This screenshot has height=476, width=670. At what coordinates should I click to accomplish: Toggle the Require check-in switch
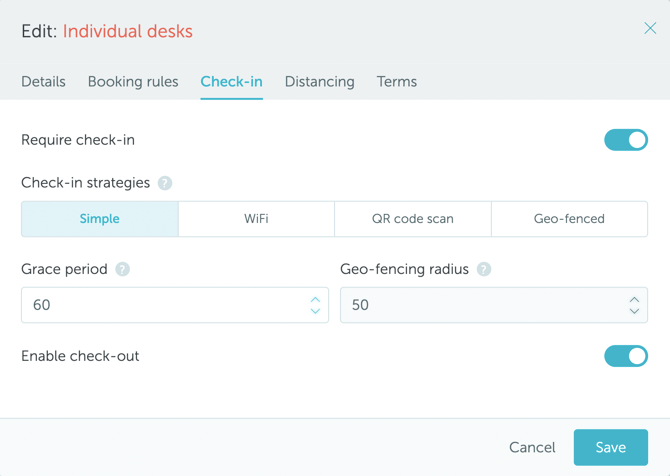(625, 140)
